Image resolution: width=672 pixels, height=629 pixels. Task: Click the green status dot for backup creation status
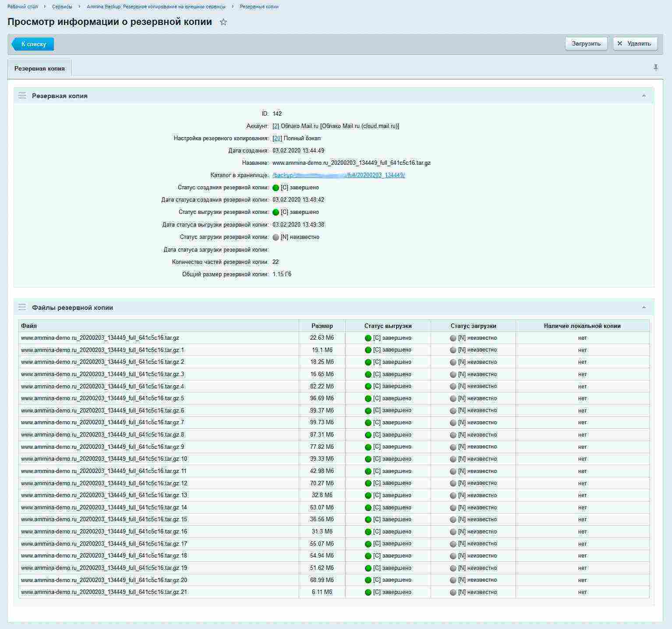point(276,187)
